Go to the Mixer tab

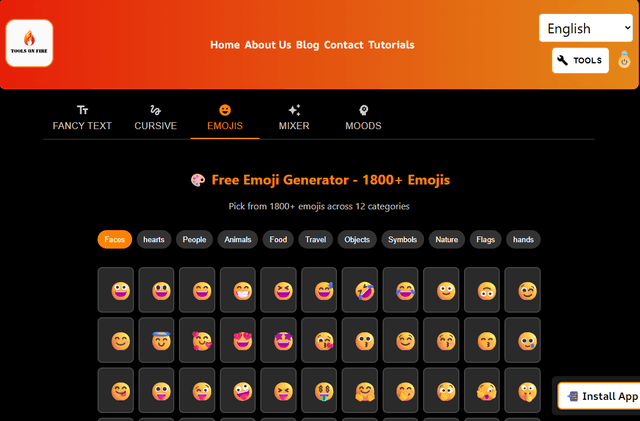click(x=294, y=117)
